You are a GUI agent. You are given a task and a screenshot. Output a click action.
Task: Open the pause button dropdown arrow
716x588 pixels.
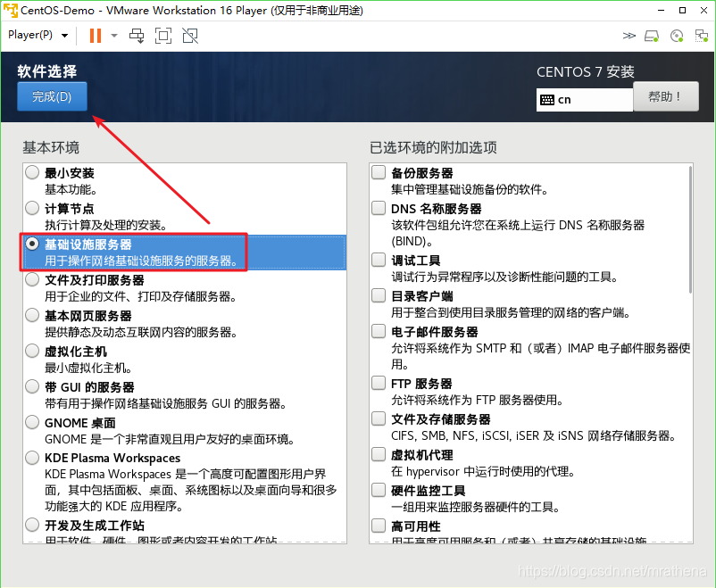[114, 36]
